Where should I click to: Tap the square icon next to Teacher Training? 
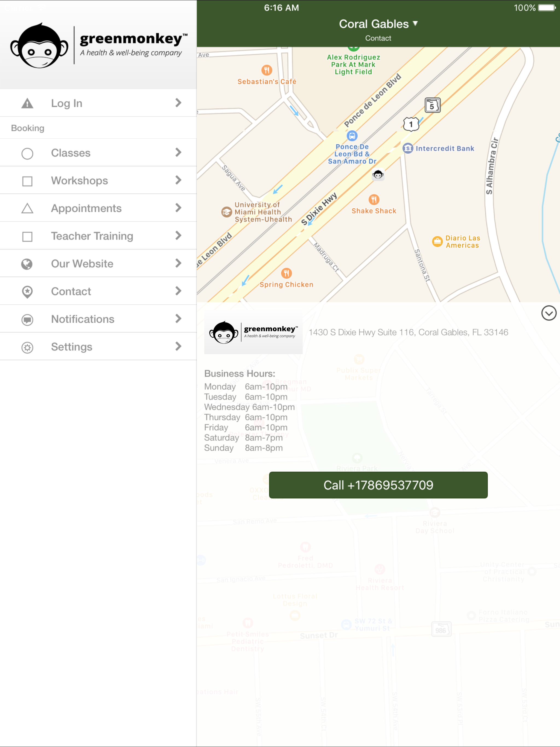[x=27, y=237]
